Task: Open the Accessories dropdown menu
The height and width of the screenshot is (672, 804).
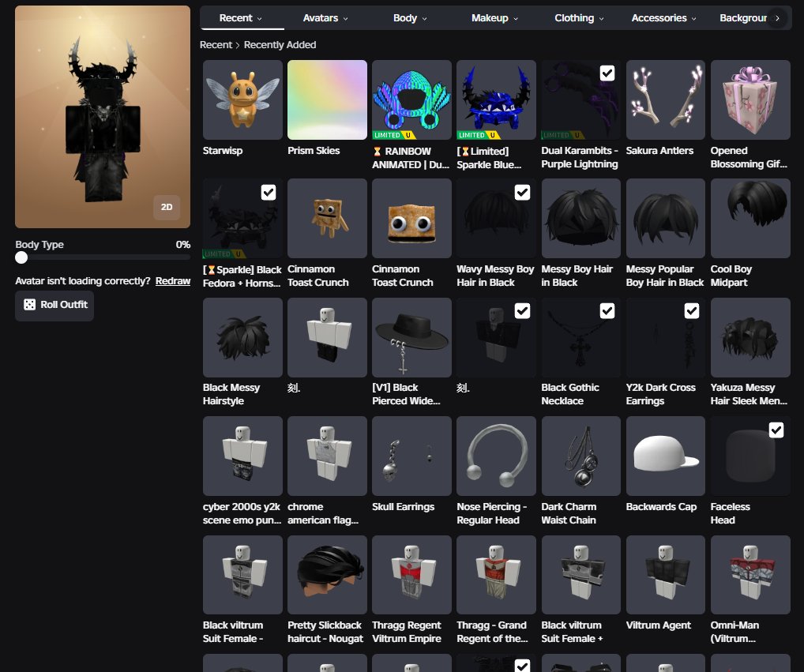Action: (663, 18)
